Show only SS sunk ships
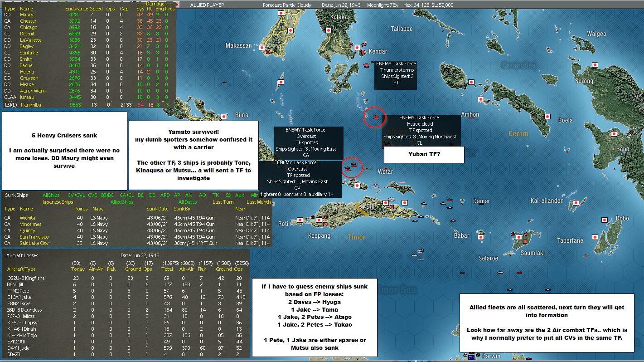Screen dimensions: 644x362 [229, 195]
